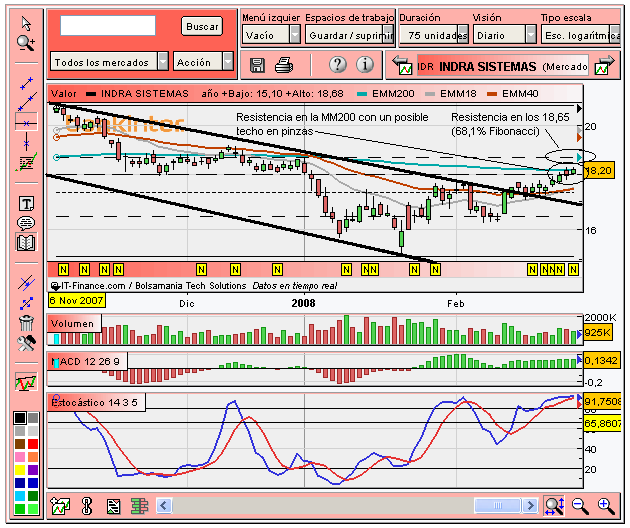Select the horizontal line tool

pyautogui.click(x=26, y=123)
